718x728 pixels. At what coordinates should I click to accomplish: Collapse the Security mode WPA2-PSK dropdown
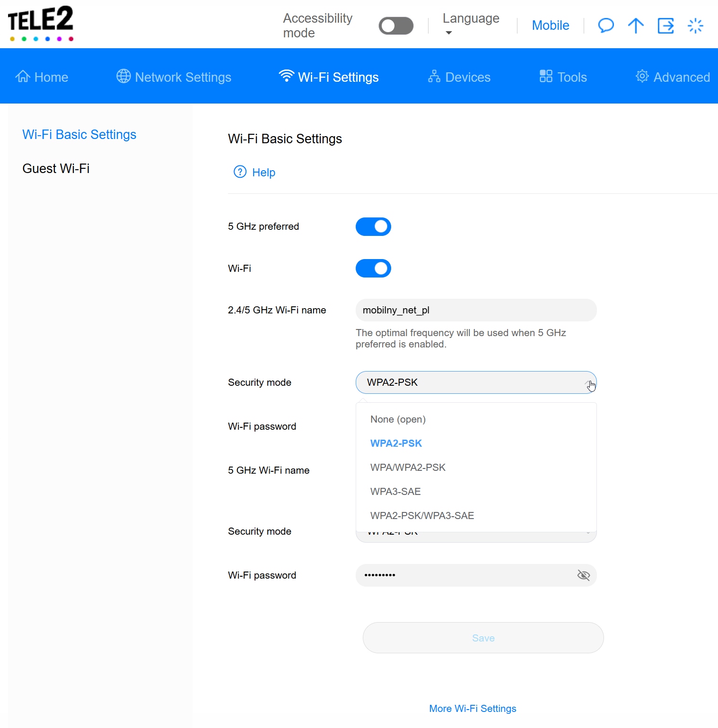476,382
